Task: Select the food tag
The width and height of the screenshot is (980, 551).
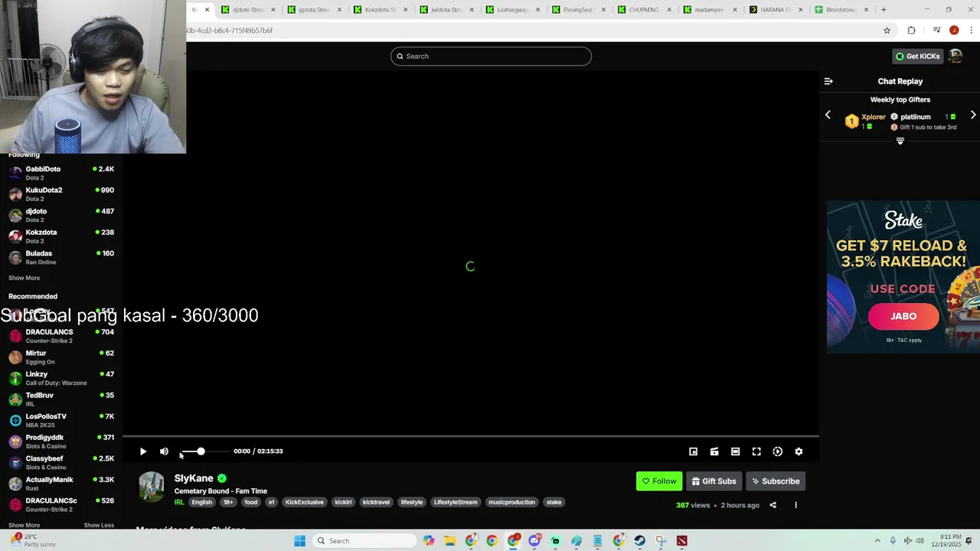Action: 251,502
